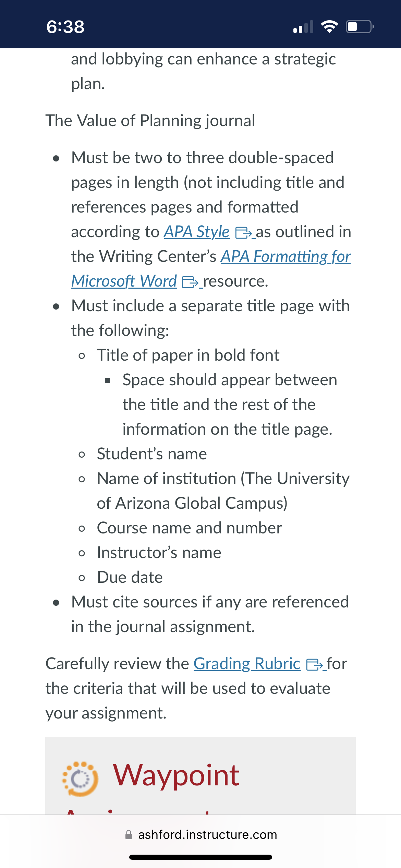Open the Grading Rubric link

(247, 664)
